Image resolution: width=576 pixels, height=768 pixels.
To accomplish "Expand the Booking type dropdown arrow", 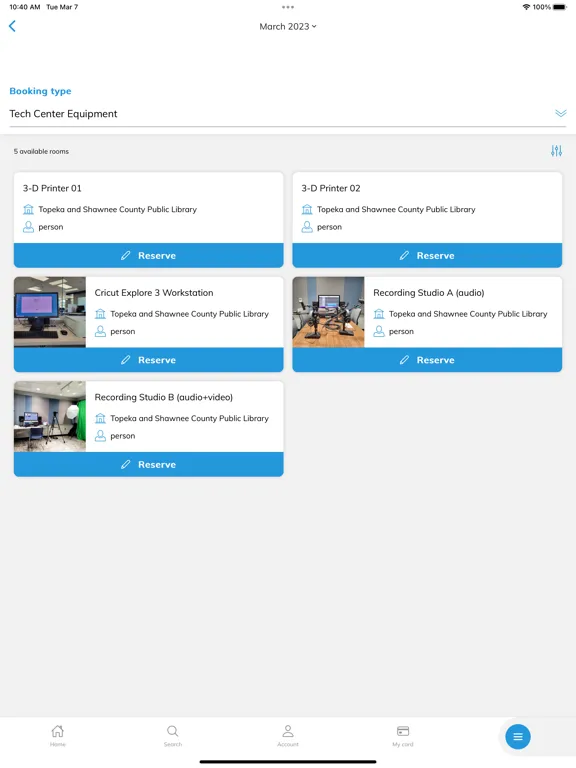I will [x=560, y=114].
